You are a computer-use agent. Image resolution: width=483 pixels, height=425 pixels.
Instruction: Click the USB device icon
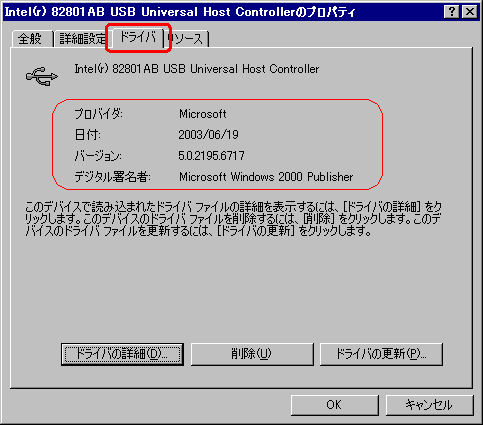point(42,76)
